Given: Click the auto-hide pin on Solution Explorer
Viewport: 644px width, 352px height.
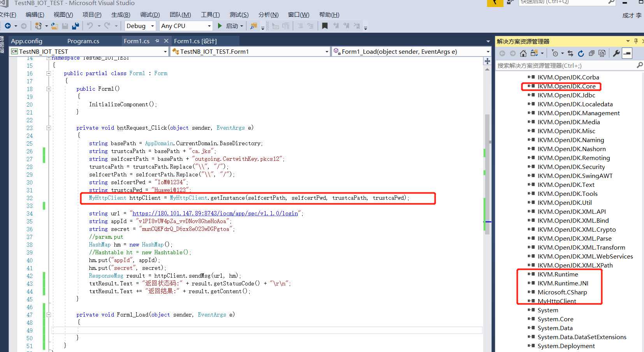Looking at the screenshot, I should 636,41.
